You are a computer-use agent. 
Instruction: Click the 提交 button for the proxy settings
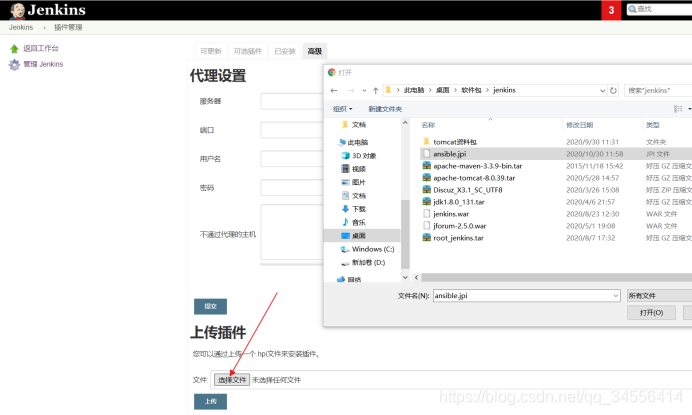(211, 306)
